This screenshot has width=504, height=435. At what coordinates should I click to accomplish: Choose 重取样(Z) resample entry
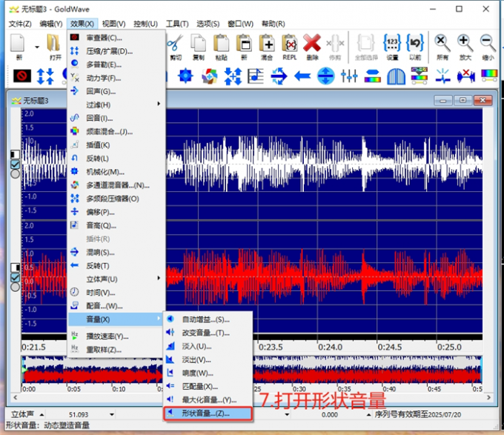pyautogui.click(x=116, y=350)
